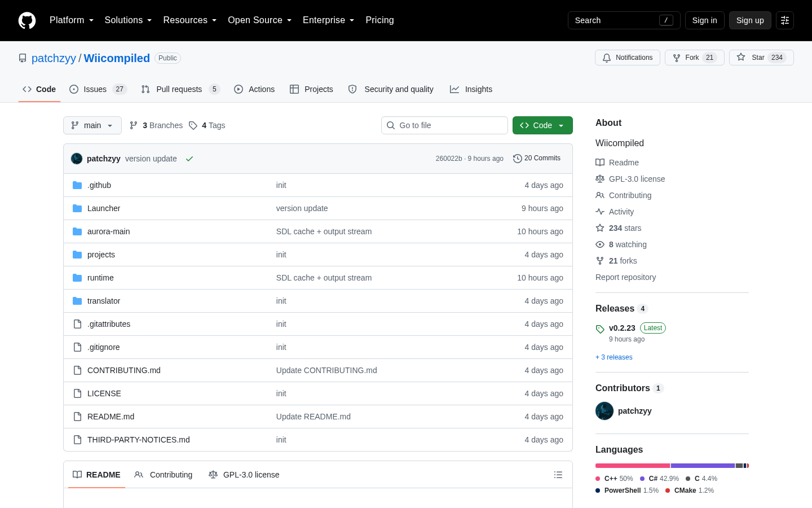Go to the GitHub homepage logo
Image resolution: width=812 pixels, height=508 pixels.
coord(27,20)
